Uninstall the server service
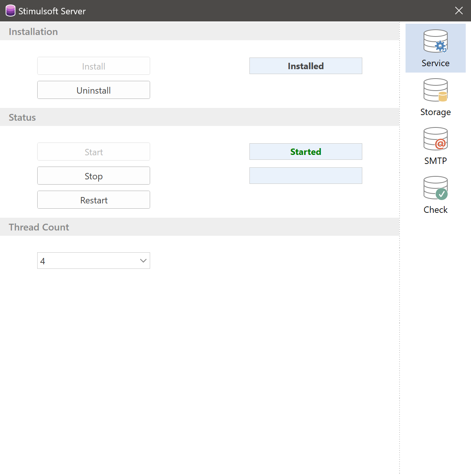 tap(94, 90)
